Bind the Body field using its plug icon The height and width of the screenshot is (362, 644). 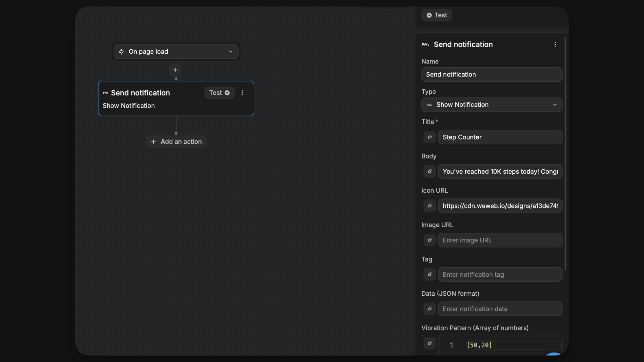point(429,172)
